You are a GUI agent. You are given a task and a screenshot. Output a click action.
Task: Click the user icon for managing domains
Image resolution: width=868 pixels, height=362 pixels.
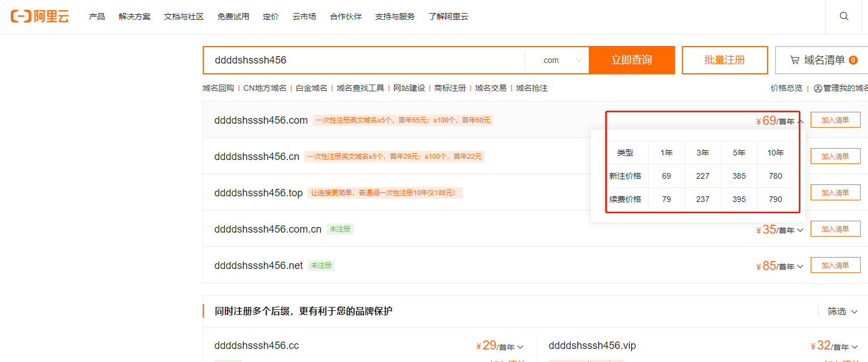click(x=817, y=89)
